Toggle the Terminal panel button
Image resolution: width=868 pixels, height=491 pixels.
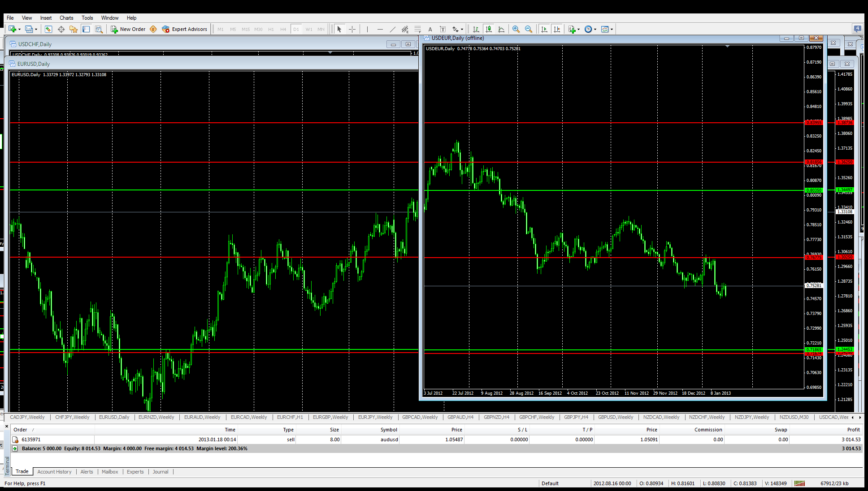[86, 29]
